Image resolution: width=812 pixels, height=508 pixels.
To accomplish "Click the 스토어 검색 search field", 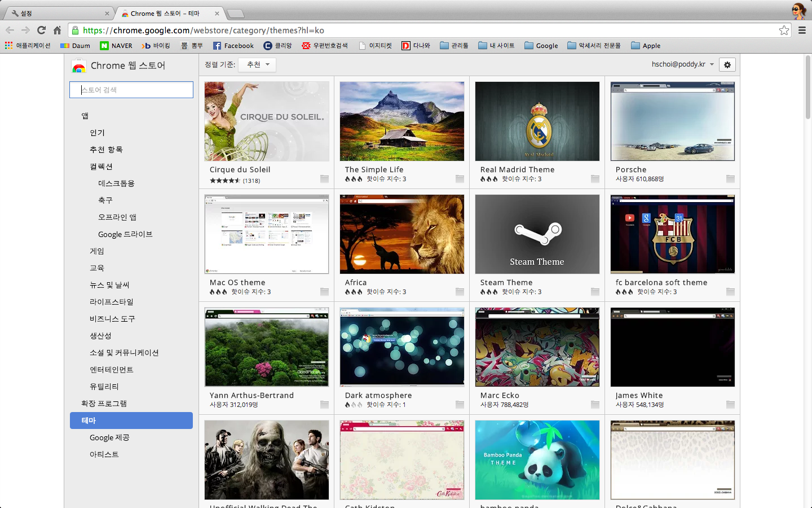I will [131, 90].
